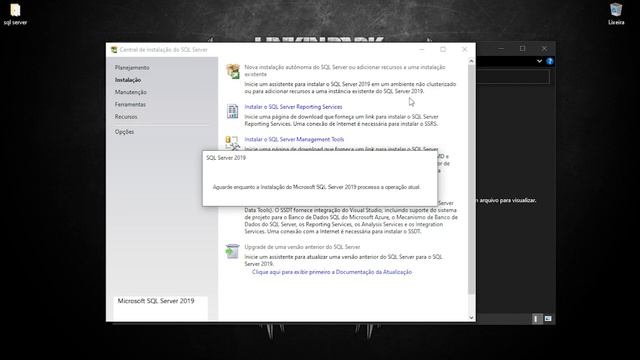Close the background Explorer window
Viewport: 640px width, 360px height.
click(x=544, y=49)
